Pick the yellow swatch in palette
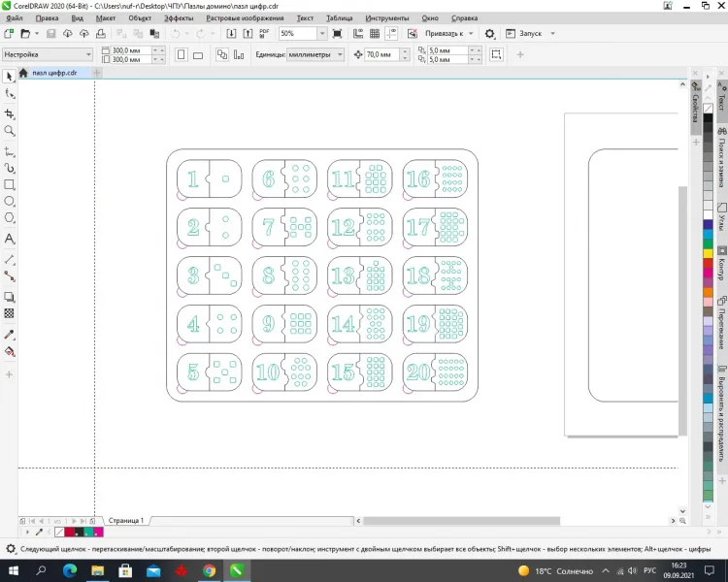 pos(708,253)
